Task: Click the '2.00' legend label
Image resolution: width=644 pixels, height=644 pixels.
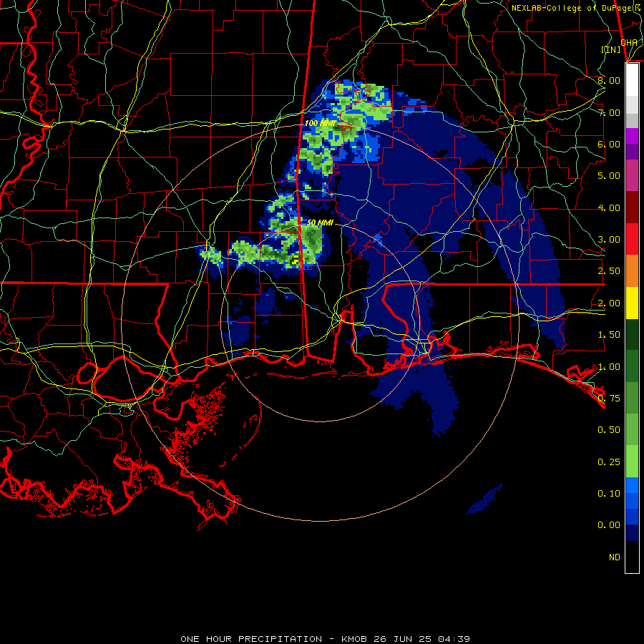Action: click(609, 303)
